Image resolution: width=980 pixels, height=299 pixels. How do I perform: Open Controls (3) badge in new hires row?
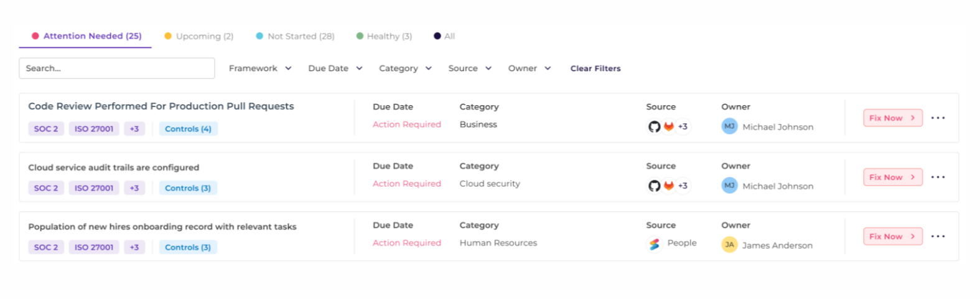pyautogui.click(x=188, y=247)
